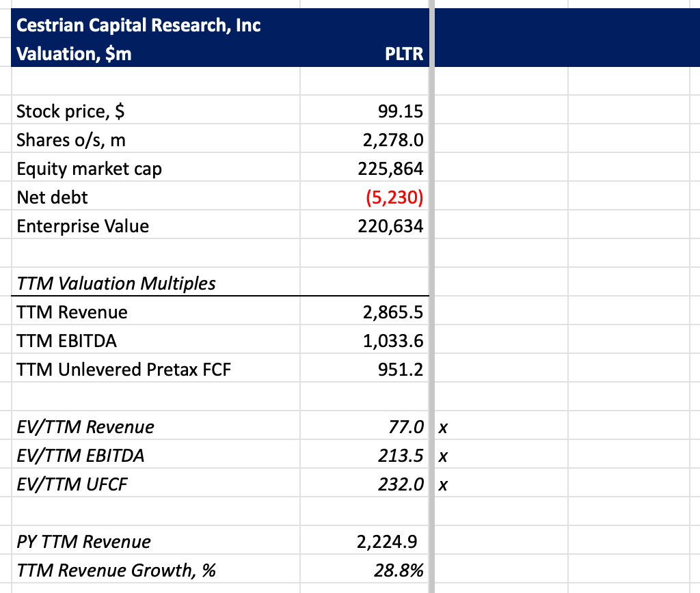Click the 'x' suffix beside 213.5
The image size is (700, 593).
pos(443,456)
